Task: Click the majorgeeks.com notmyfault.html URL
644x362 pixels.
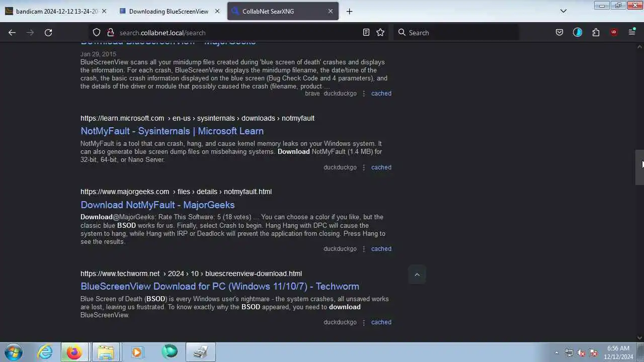Action: click(176, 192)
